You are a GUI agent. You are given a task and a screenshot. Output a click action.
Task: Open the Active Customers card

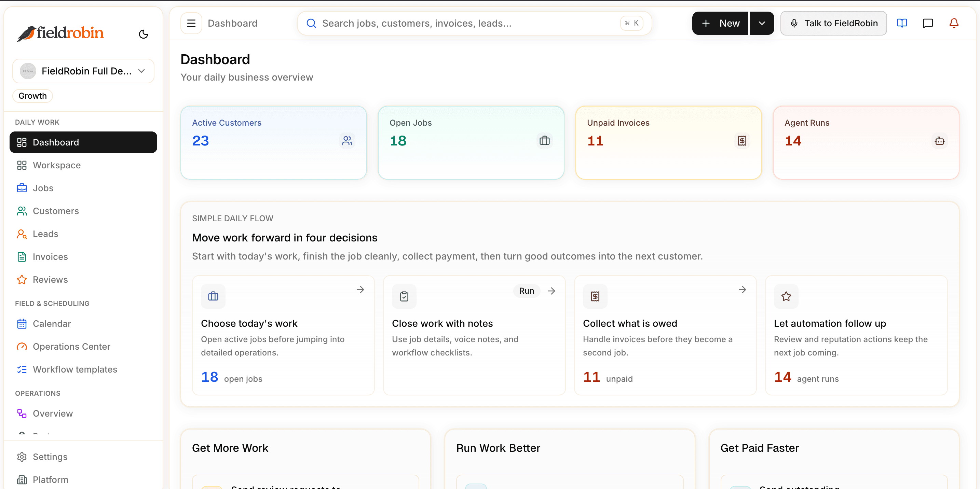[274, 143]
